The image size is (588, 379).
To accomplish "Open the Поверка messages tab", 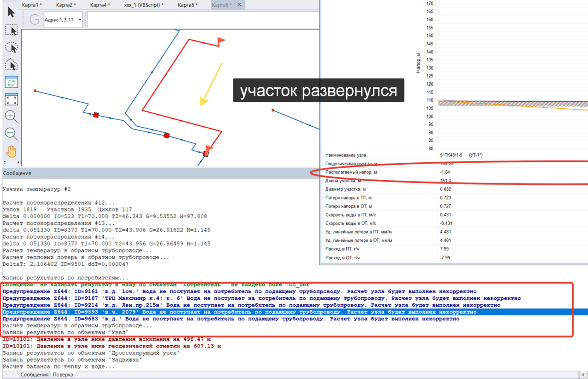I will pyautogui.click(x=63, y=375).
